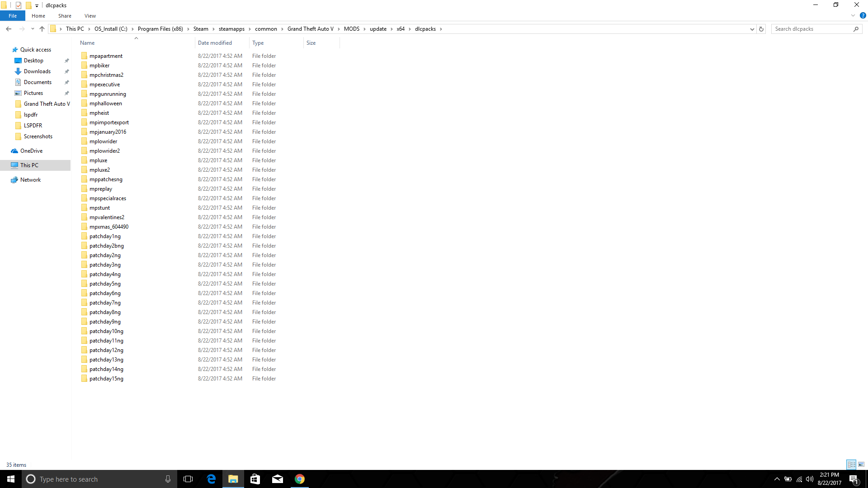
Task: Open the Microsoft Store taskbar icon
Action: coord(255,479)
